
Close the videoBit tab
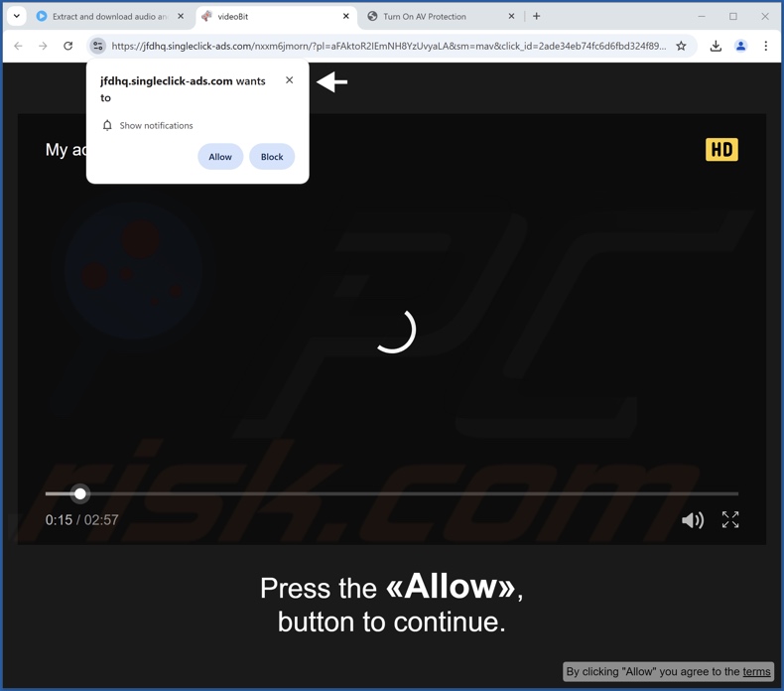(346, 16)
